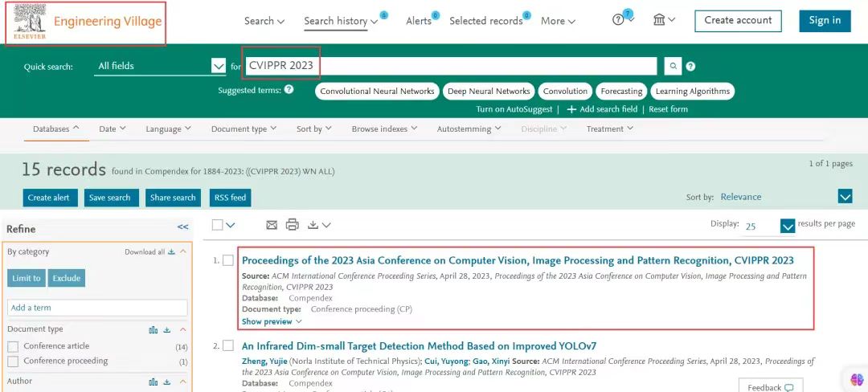
Task: Click the Selected records count badge
Action: (x=527, y=15)
